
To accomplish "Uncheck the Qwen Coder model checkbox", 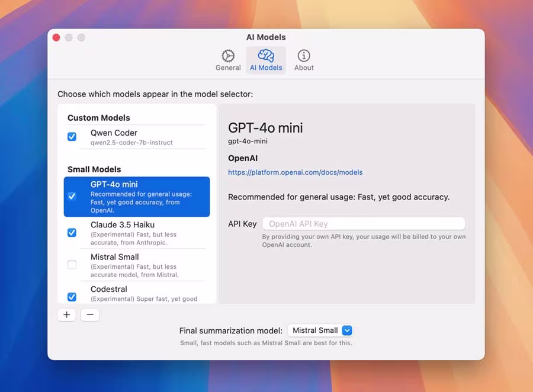I will (72, 137).
